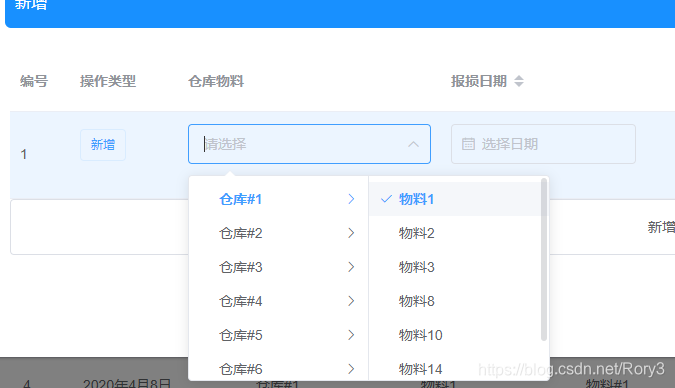The image size is (675, 388).
Task: Select 仓库#6 in the cascader menu
Action: point(279,369)
